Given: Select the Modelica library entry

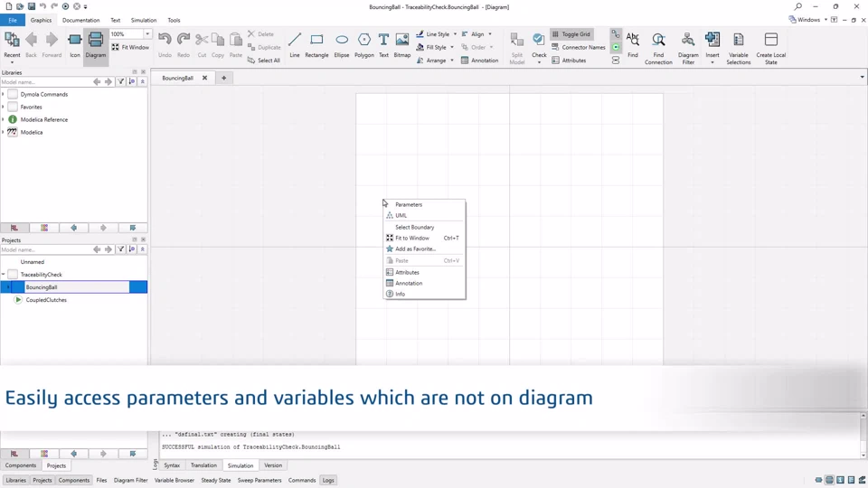Looking at the screenshot, I should 32,132.
